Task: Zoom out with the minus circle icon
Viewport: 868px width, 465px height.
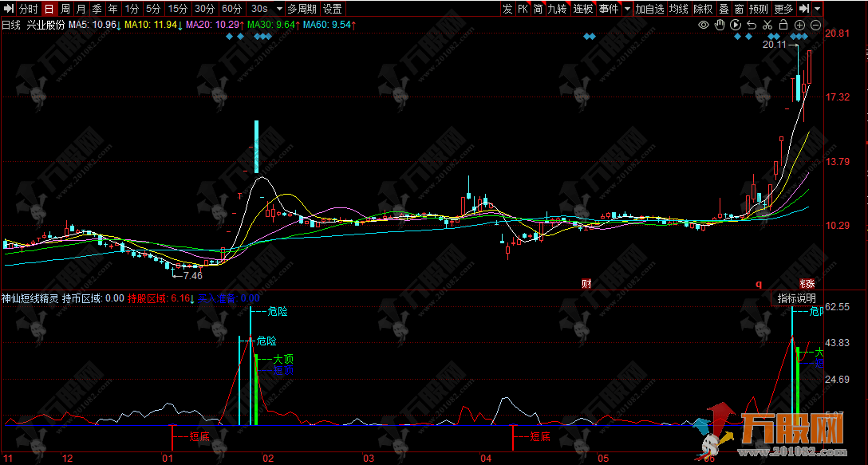Action: (815, 25)
